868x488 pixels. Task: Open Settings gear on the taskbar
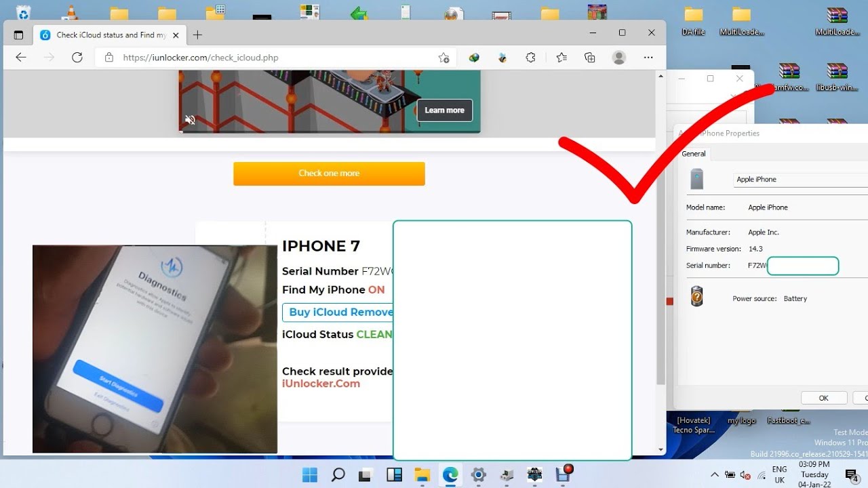478,474
